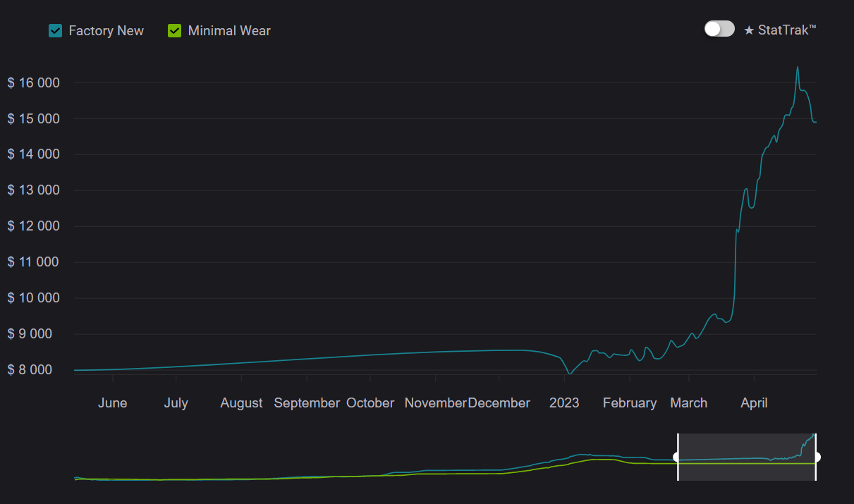Click the 2023 axis label
854x504 pixels.
coord(563,402)
